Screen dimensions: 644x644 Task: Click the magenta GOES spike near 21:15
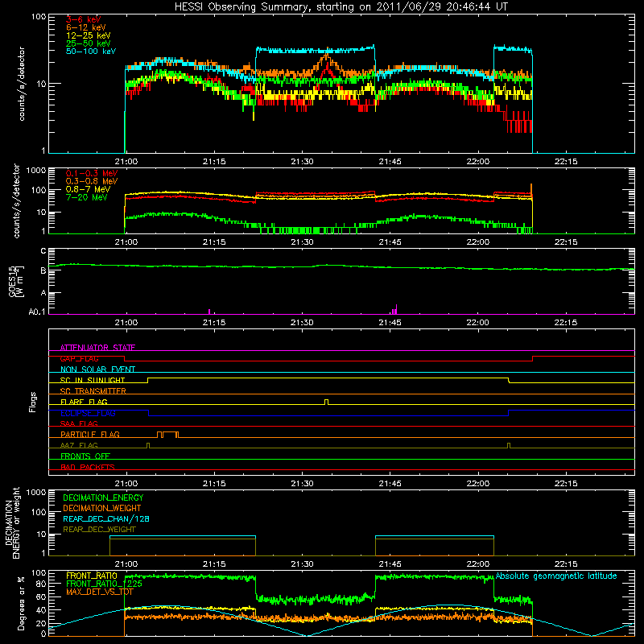(x=209, y=312)
